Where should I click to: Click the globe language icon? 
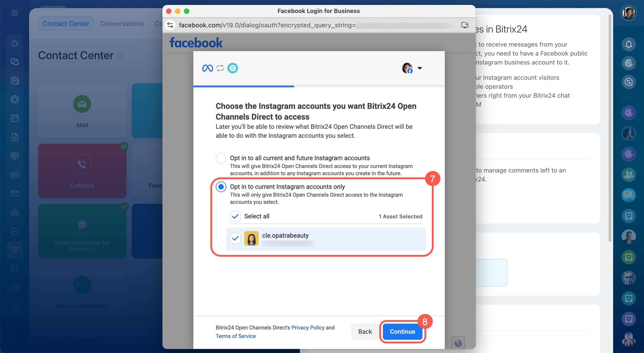click(458, 343)
